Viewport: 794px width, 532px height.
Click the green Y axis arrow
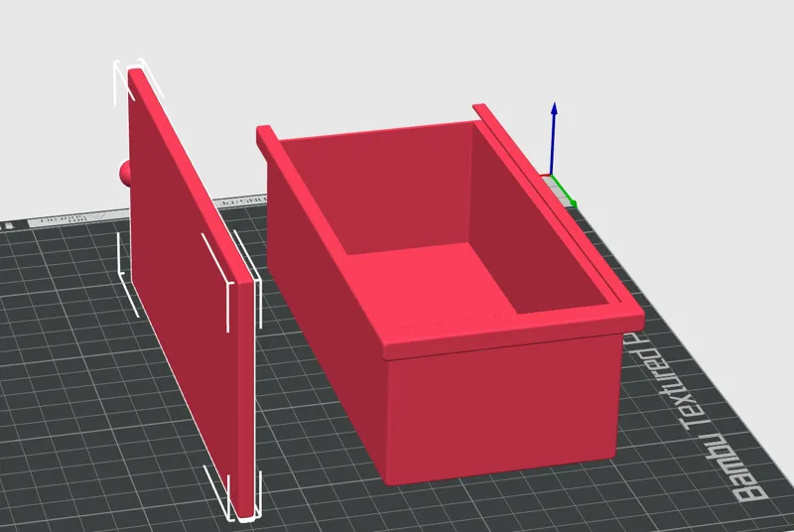565,192
